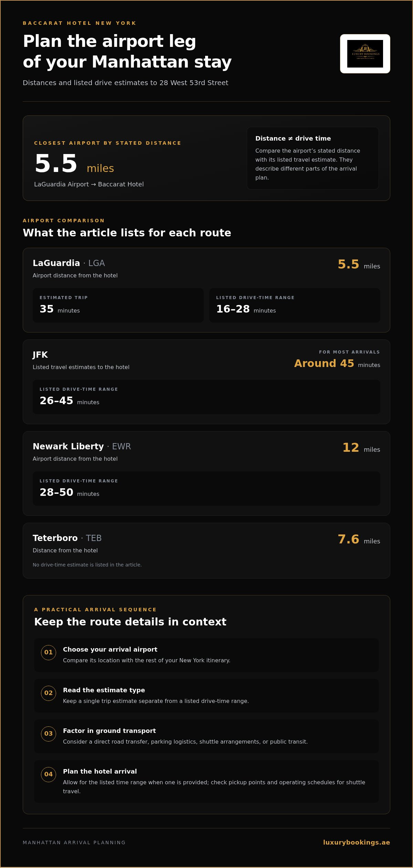
Task: Select the step 01 circle badge
Action: [x=49, y=653]
